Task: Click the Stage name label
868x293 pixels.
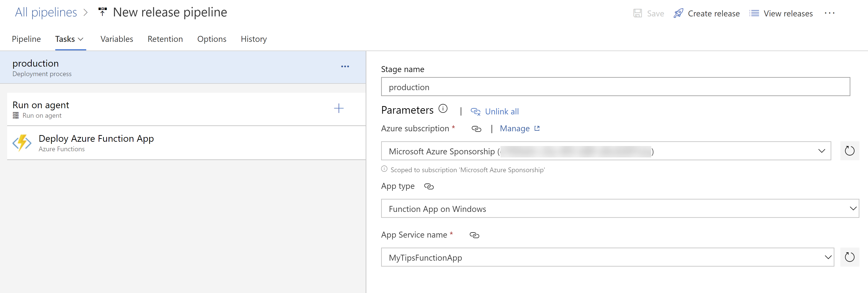Action: (402, 69)
